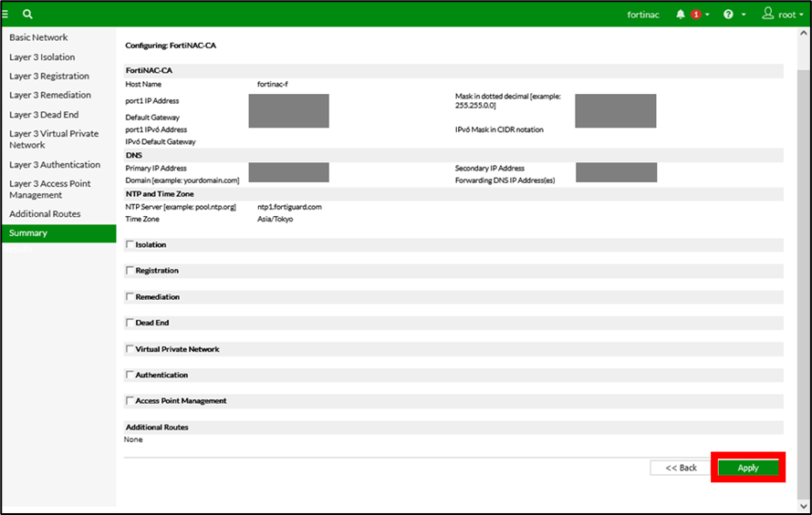Open Layer 3 Remediation in sidebar
The height and width of the screenshot is (515, 812).
pos(50,95)
